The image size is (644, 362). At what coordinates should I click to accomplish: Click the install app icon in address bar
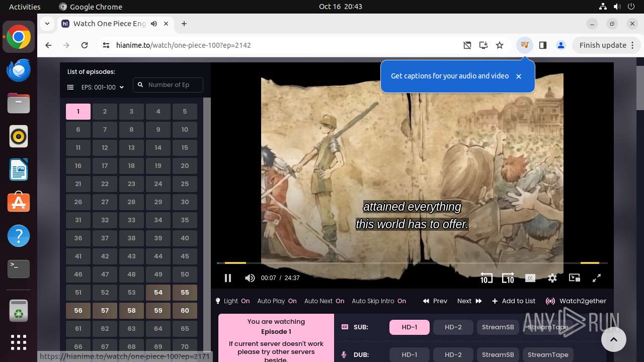click(x=484, y=45)
